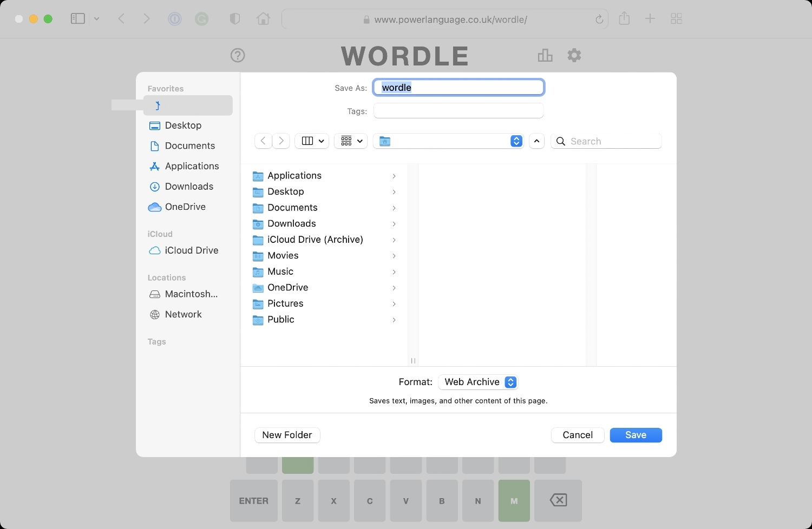The height and width of the screenshot is (529, 812).
Task: Show Safari tab overview grid
Action: 676,19
